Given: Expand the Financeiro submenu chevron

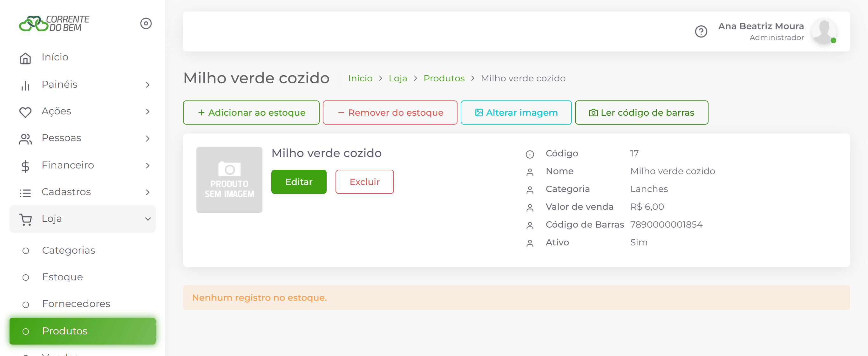Looking at the screenshot, I should [x=148, y=165].
